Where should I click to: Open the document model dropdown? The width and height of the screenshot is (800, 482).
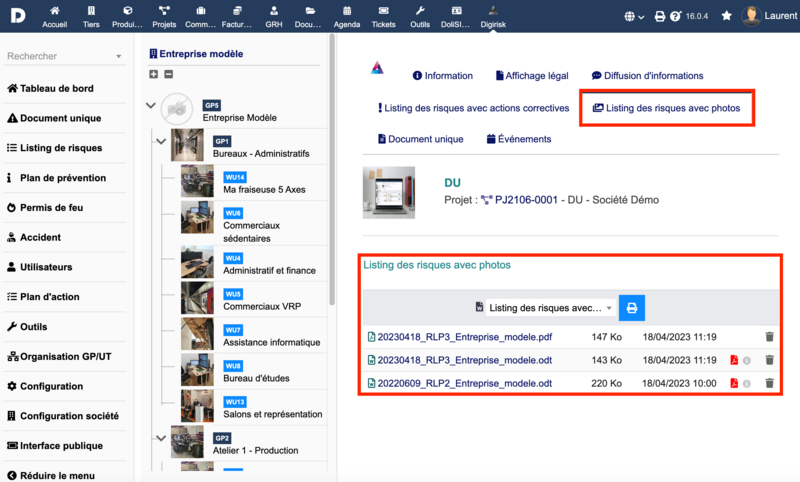(551, 308)
